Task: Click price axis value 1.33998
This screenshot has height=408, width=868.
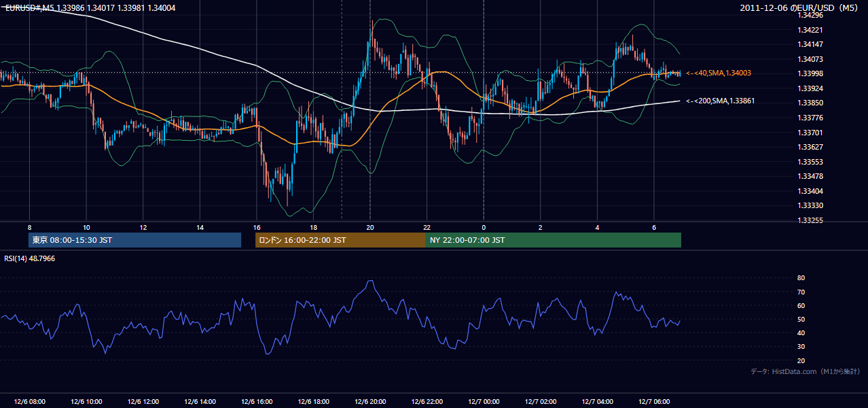Action: pos(811,73)
